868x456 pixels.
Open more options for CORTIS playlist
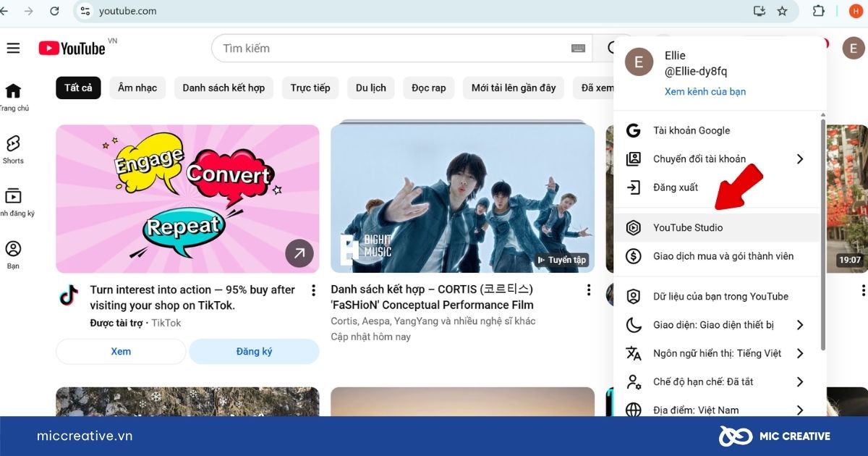click(x=589, y=290)
